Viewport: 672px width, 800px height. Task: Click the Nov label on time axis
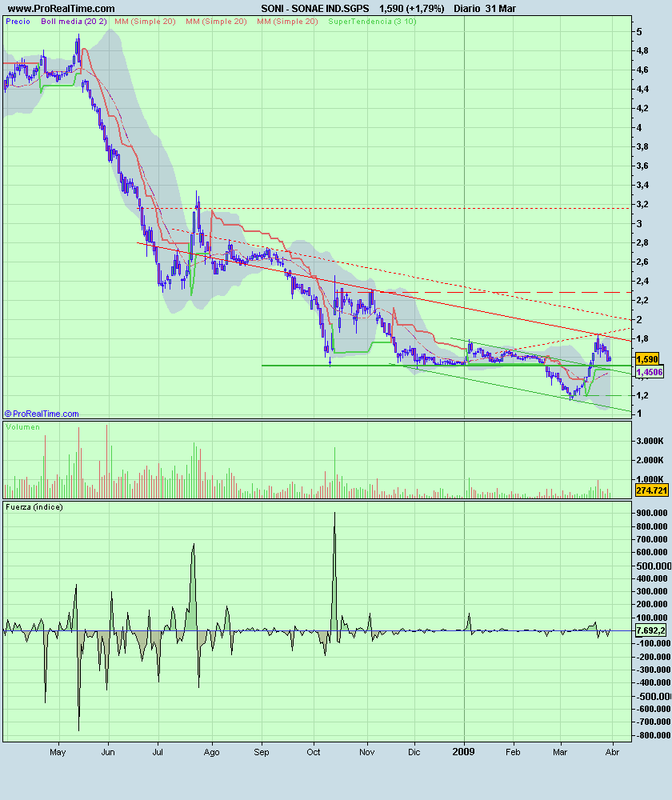click(x=367, y=752)
